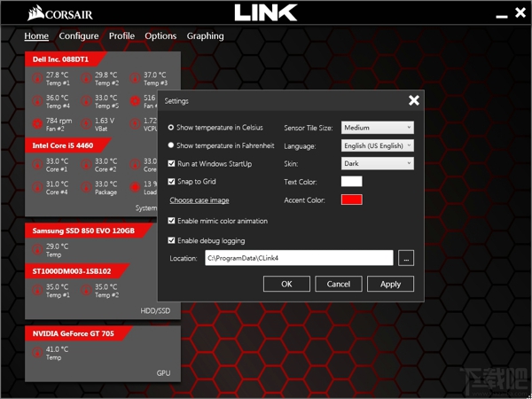Image resolution: width=532 pixels, height=399 pixels.
Task: Disable the Snap to Grid checkbox
Action: coord(171,182)
